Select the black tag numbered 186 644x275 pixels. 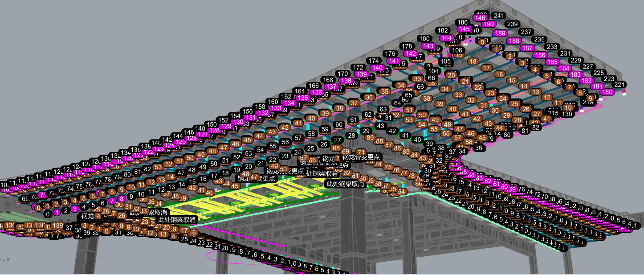tap(463, 22)
